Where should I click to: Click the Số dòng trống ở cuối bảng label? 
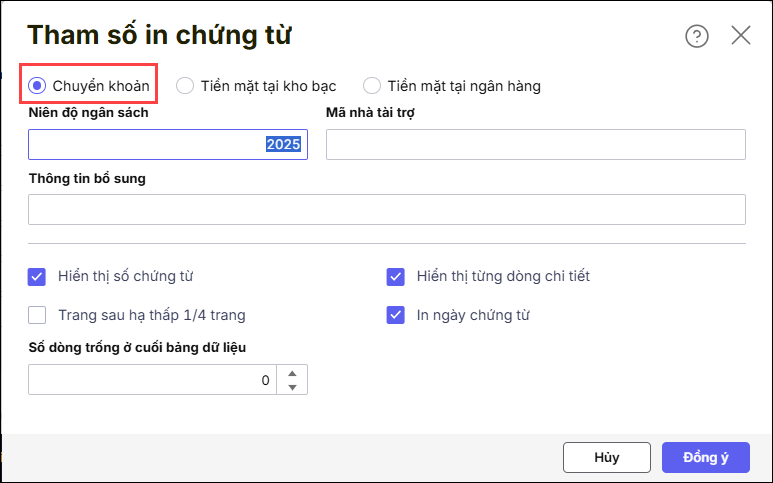point(137,347)
